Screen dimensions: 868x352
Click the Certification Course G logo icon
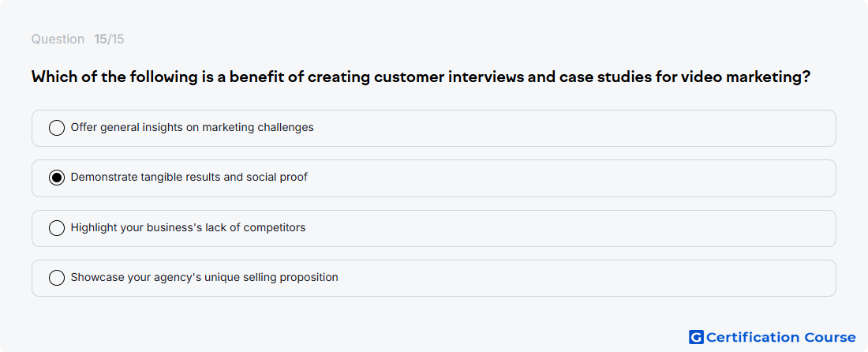(x=696, y=337)
